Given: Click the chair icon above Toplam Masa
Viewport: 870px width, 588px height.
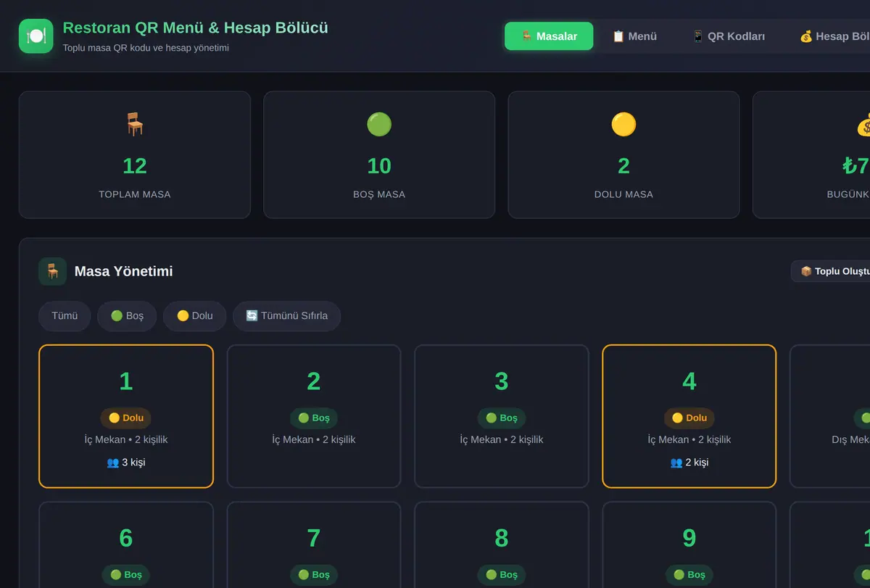Looking at the screenshot, I should click(135, 125).
